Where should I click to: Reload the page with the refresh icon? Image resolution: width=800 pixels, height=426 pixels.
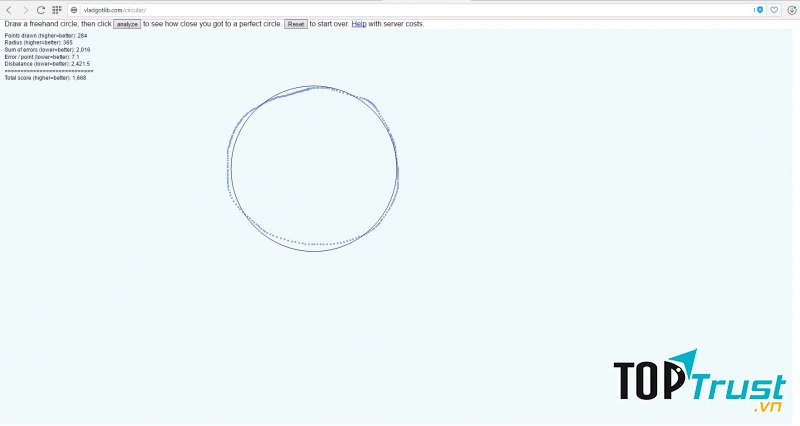tap(41, 10)
